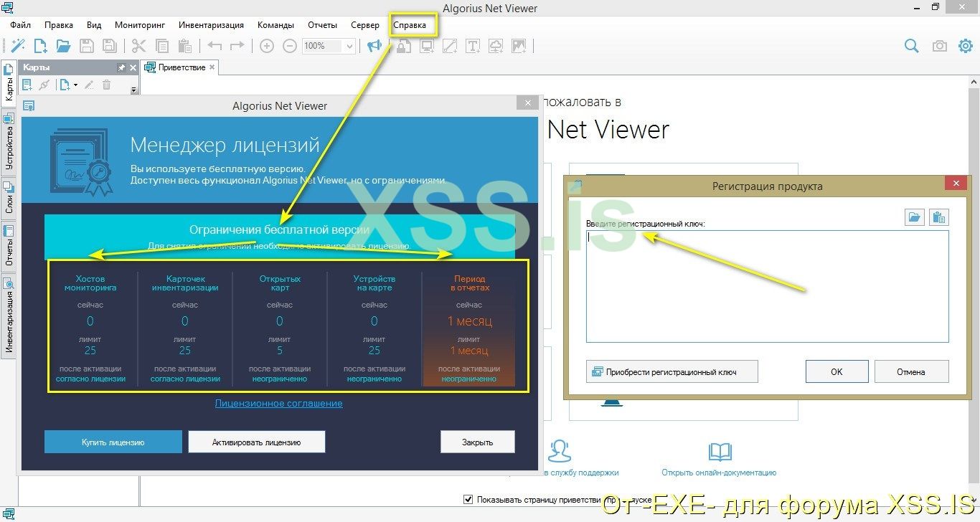The height and width of the screenshot is (522, 980).
Task: Add a device with the monitor icon
Action: pos(427,46)
